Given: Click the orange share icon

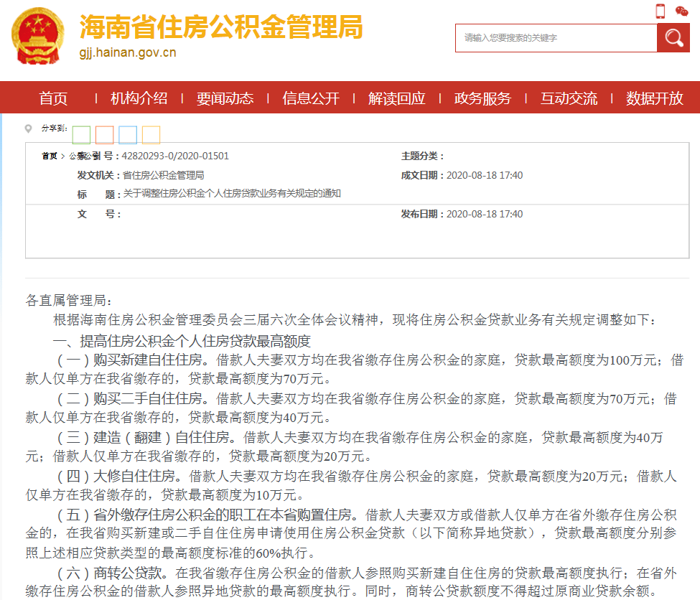Looking at the screenshot, I should [105, 135].
